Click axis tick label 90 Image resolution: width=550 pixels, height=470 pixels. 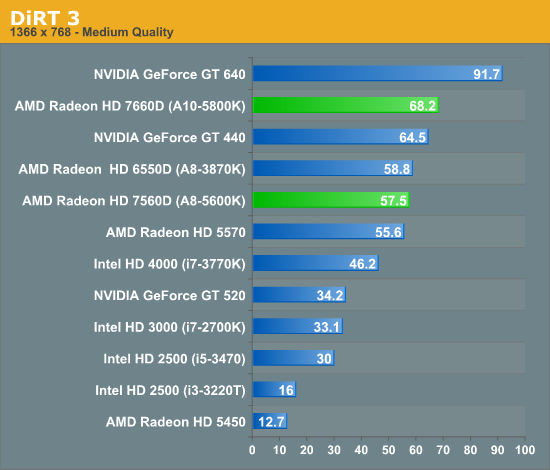(x=498, y=450)
